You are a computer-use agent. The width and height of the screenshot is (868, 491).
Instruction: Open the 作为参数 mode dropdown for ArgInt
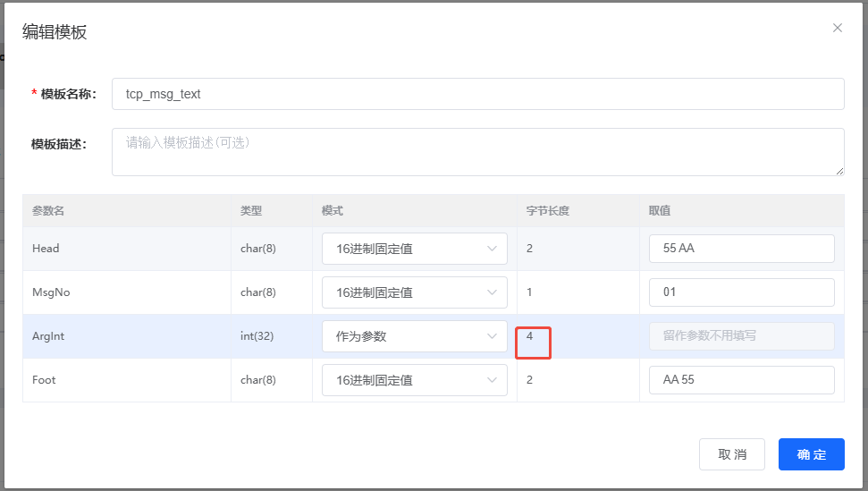[414, 336]
